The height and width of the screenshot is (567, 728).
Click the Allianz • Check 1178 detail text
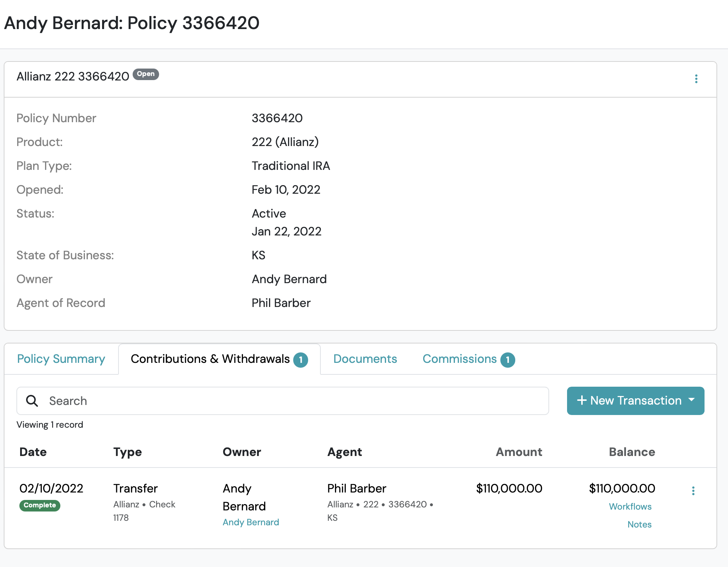[x=144, y=511]
